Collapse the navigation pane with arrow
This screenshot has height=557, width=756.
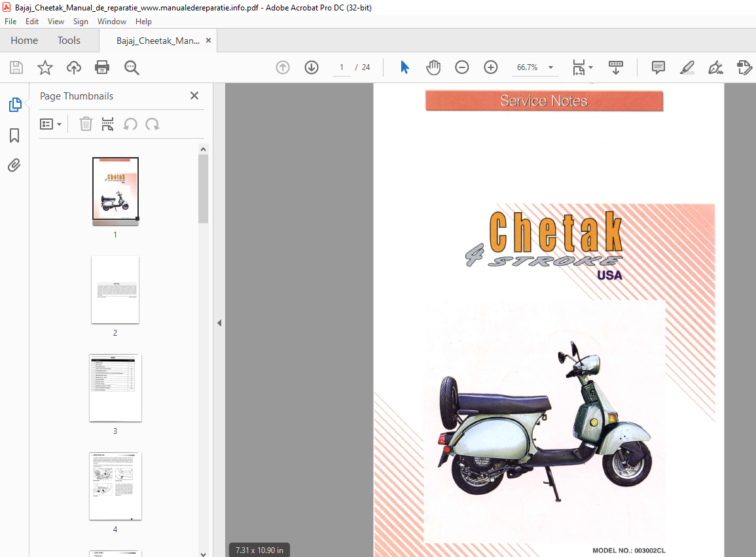(x=219, y=323)
